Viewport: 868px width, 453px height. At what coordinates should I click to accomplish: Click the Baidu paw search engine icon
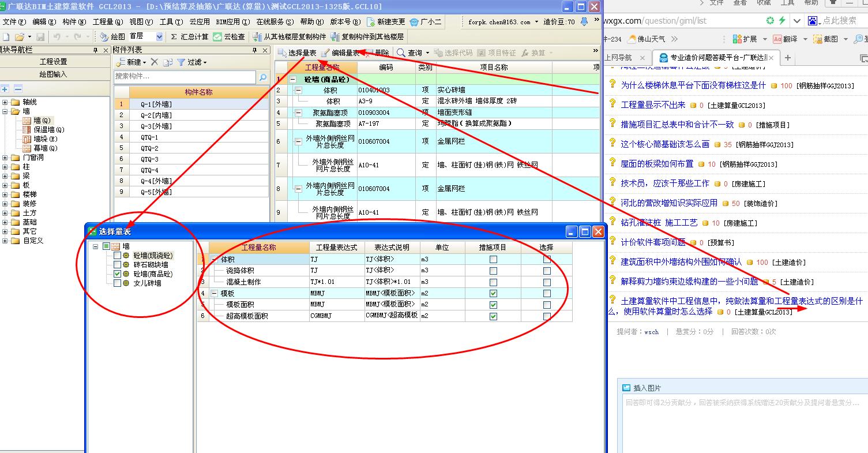[x=814, y=20]
